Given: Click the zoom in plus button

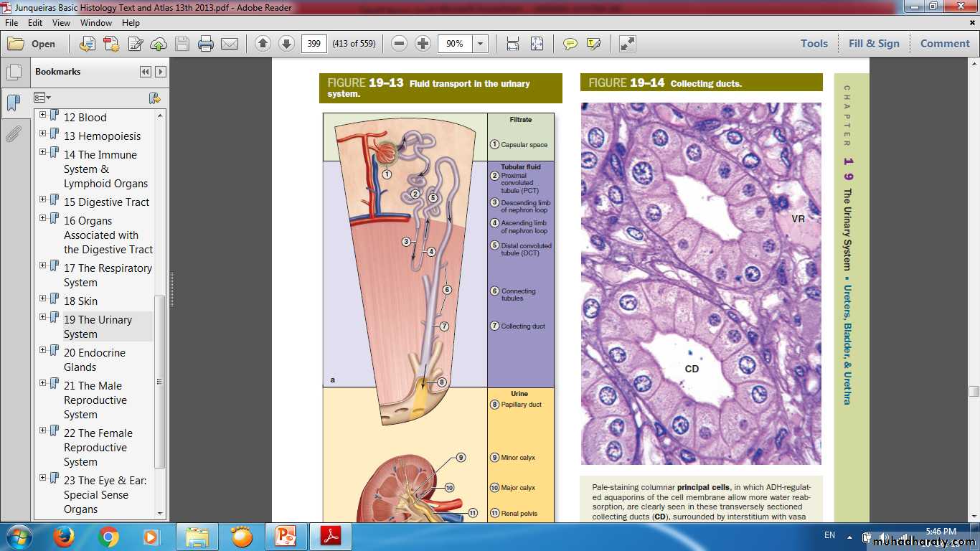Looking at the screenshot, I should click(423, 44).
